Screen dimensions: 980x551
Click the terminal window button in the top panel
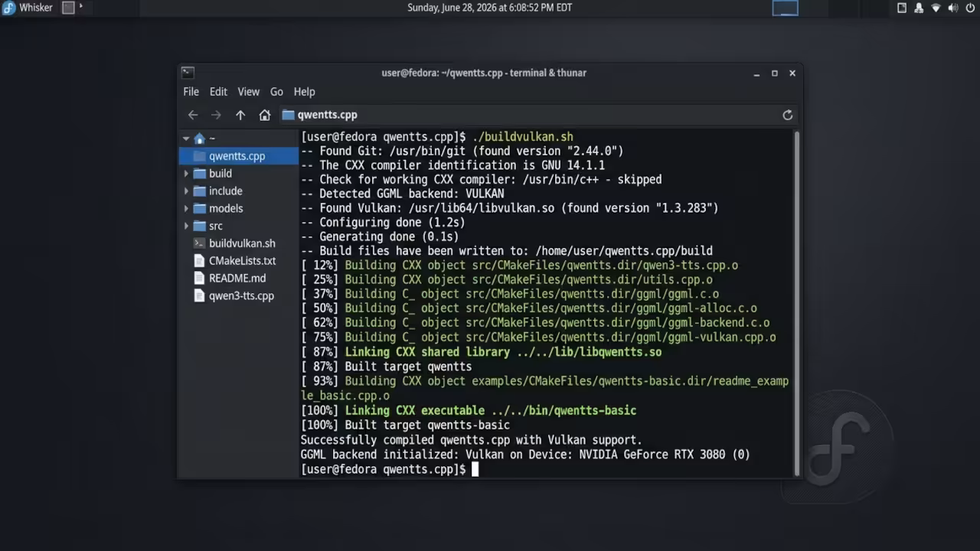coord(68,8)
